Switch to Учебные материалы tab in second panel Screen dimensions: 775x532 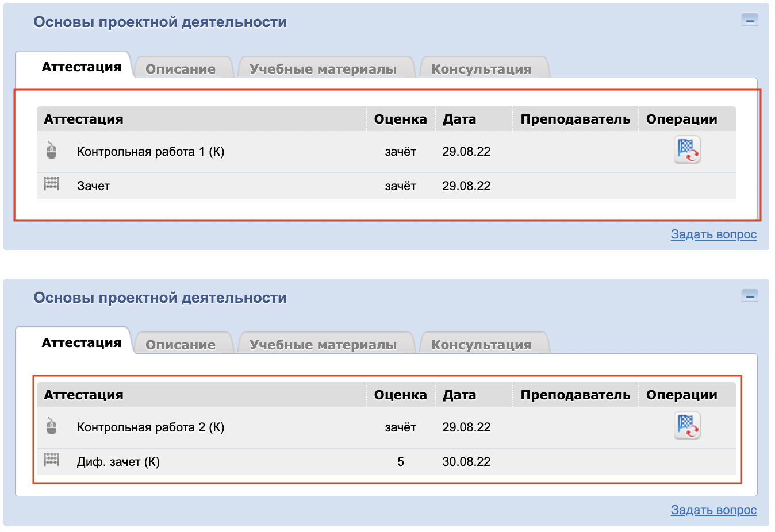tap(323, 345)
